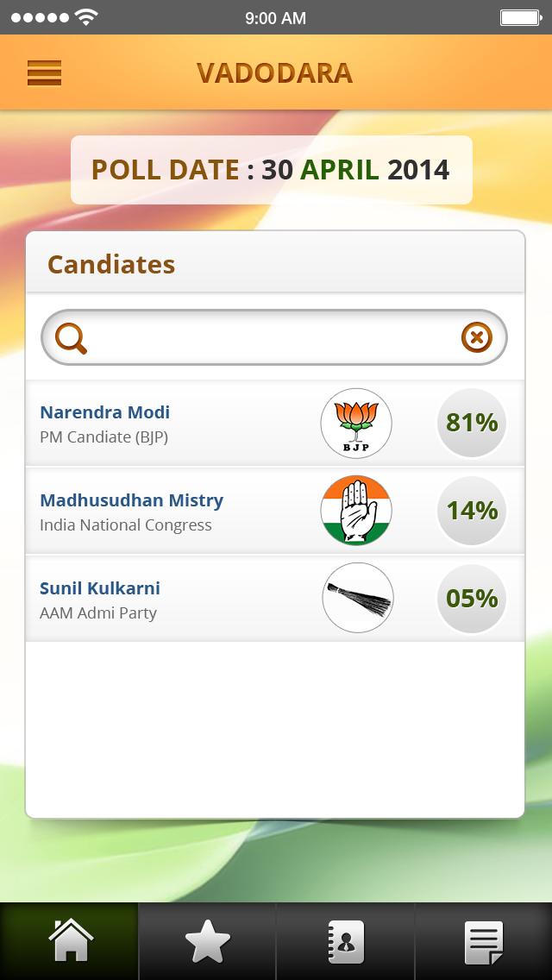The height and width of the screenshot is (980, 552).
Task: Click inside the search input field
Action: point(259,336)
